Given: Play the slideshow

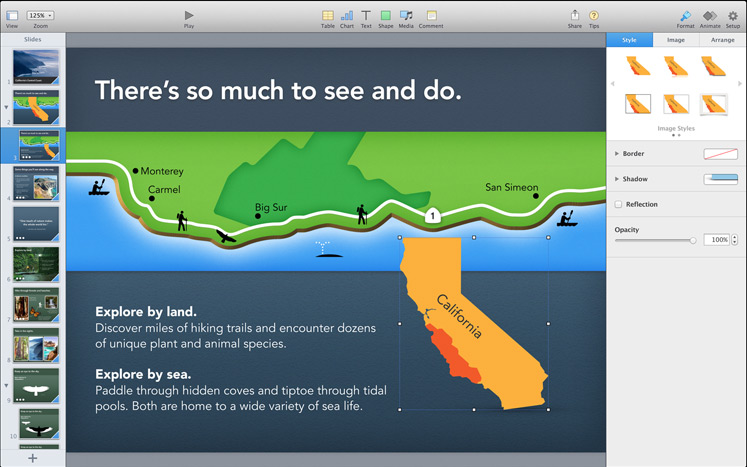Looking at the screenshot, I should pyautogui.click(x=189, y=16).
